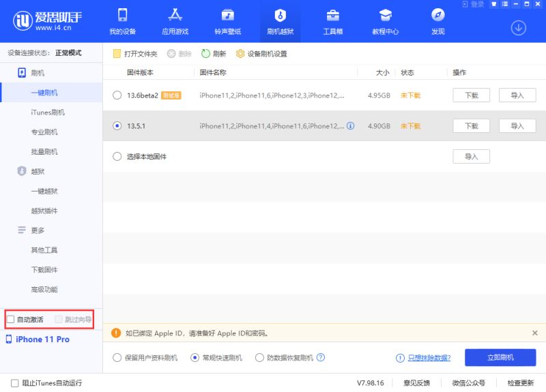Click help icon next to 防数据恢复刷机
The image size is (546, 392).
321,357
